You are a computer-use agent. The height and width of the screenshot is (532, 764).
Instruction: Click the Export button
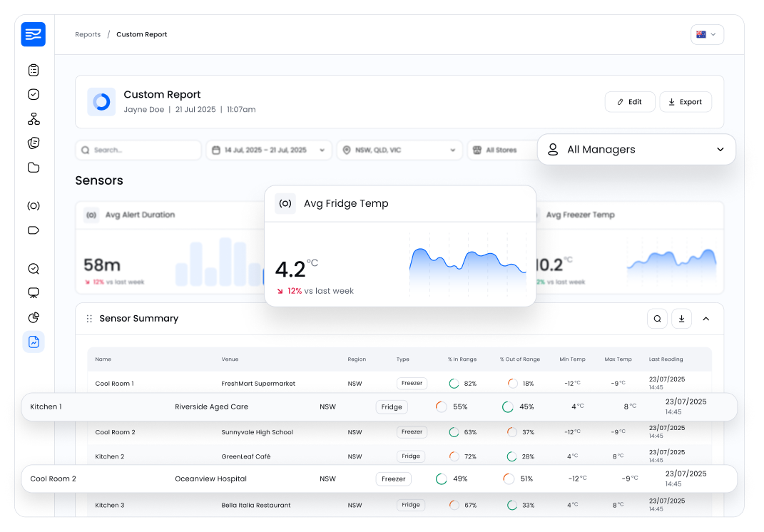pos(685,102)
